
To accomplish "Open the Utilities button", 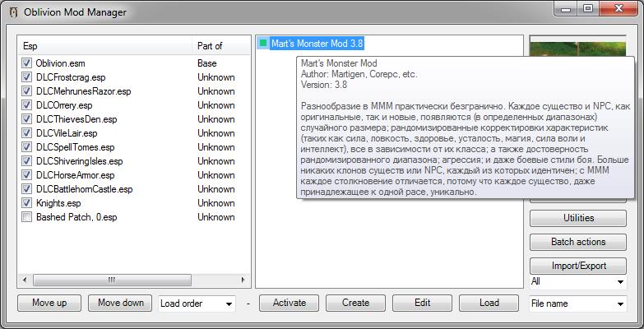I will pos(578,219).
